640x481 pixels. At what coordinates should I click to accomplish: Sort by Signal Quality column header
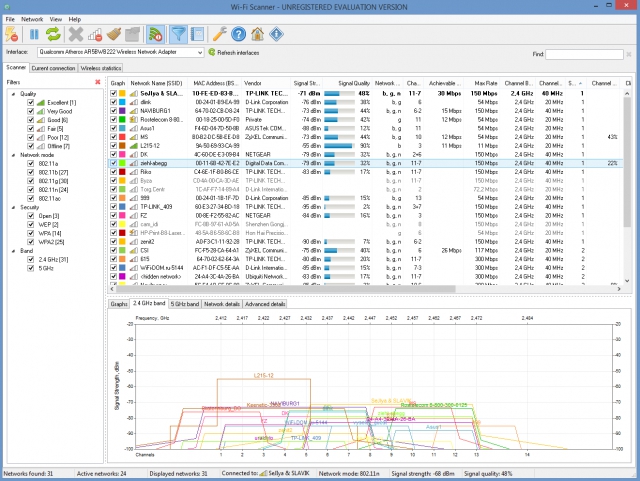(347, 83)
